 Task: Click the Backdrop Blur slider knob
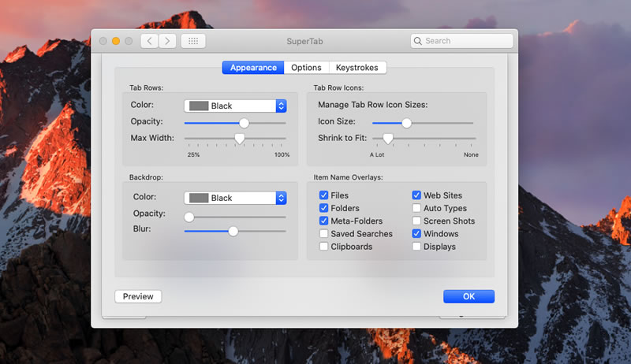tap(233, 231)
